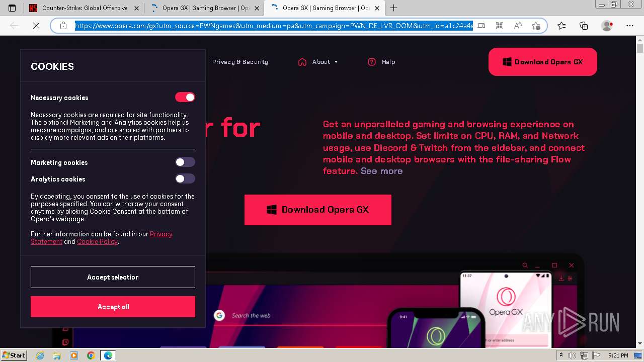The image size is (644, 362).
Task: Add this page to favorites
Action: click(536, 26)
